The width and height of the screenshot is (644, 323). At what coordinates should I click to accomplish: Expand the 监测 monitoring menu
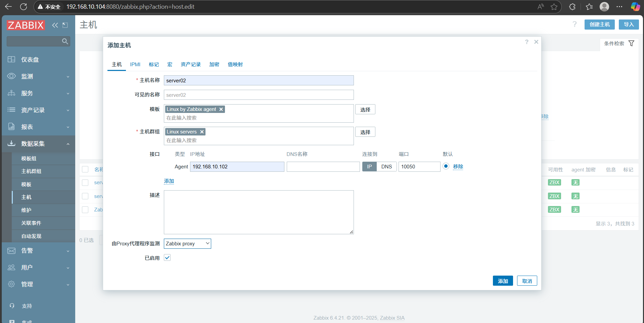click(x=38, y=76)
